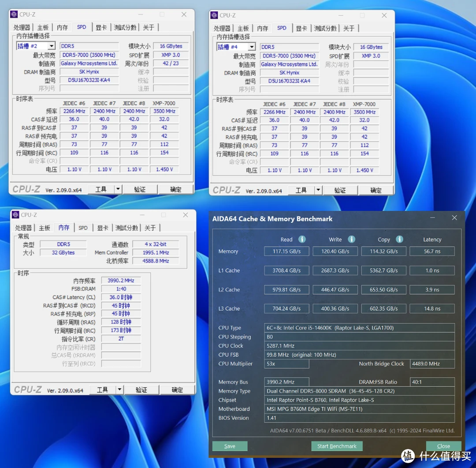Click 验证 in slot #4 CPU-Z window
Image resolution: width=476 pixels, height=468 pixels.
click(340, 190)
